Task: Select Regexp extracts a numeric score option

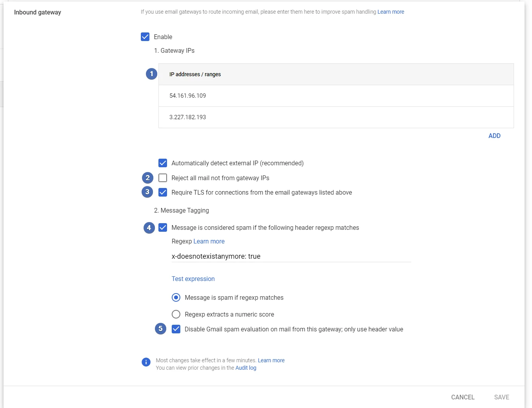Action: 176,314
